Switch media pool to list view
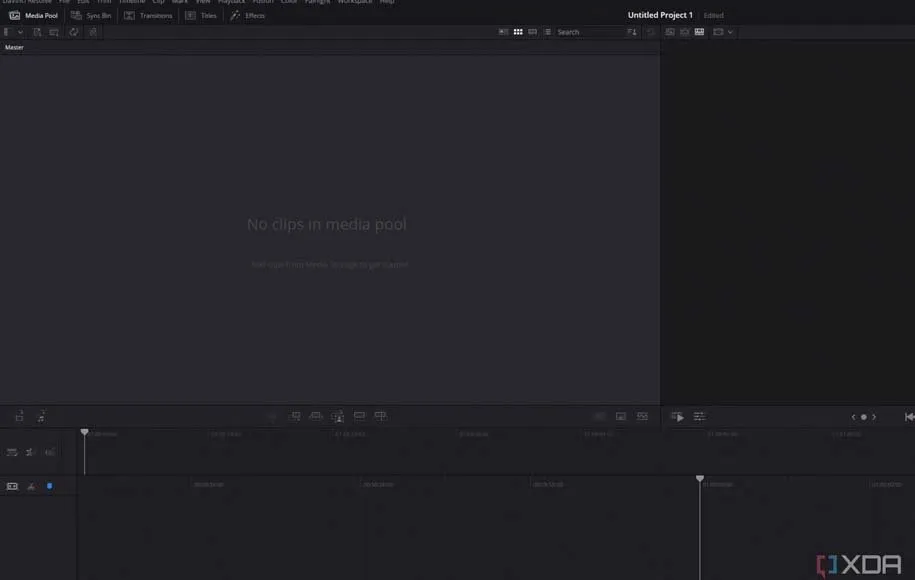 (547, 32)
